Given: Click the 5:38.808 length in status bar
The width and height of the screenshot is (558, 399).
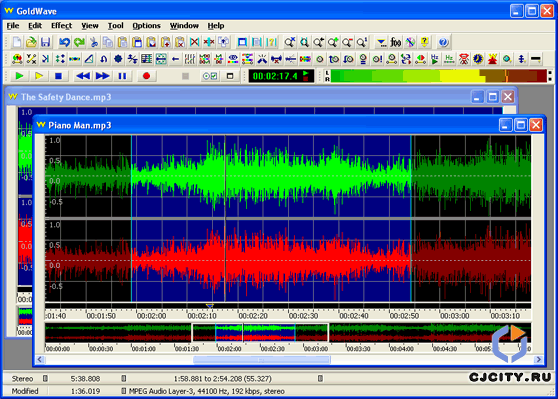Looking at the screenshot, I should pos(85,379).
